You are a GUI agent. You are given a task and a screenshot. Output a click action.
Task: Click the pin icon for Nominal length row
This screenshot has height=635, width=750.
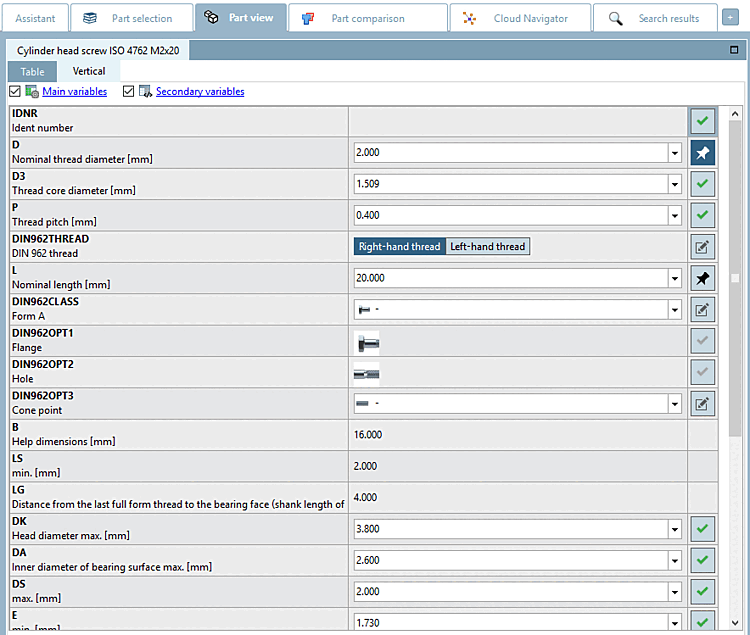(702, 278)
